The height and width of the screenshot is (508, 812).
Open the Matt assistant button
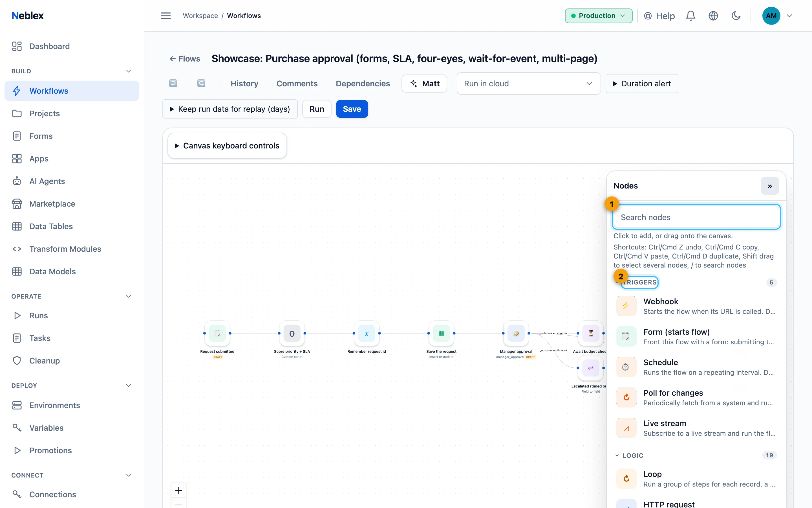click(424, 84)
